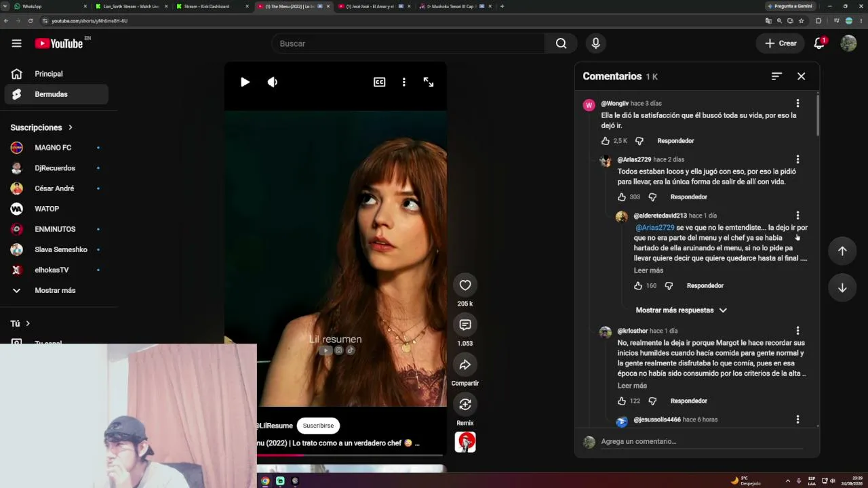This screenshot has height=488, width=868.
Task: Start voice search with the microphone icon
Action: coord(595,43)
